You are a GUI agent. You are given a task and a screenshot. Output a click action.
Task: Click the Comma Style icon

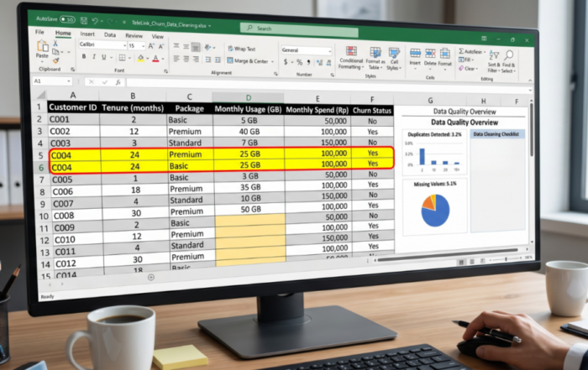308,62
